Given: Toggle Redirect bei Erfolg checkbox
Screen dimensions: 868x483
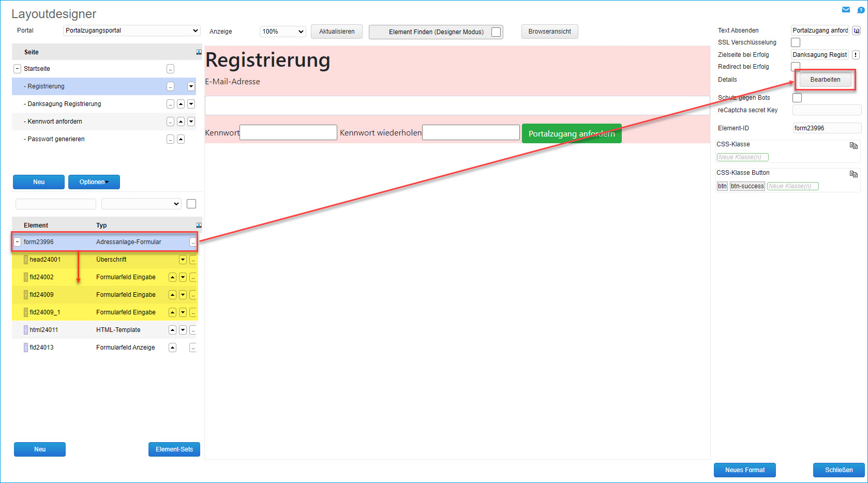Looking at the screenshot, I should (x=796, y=66).
